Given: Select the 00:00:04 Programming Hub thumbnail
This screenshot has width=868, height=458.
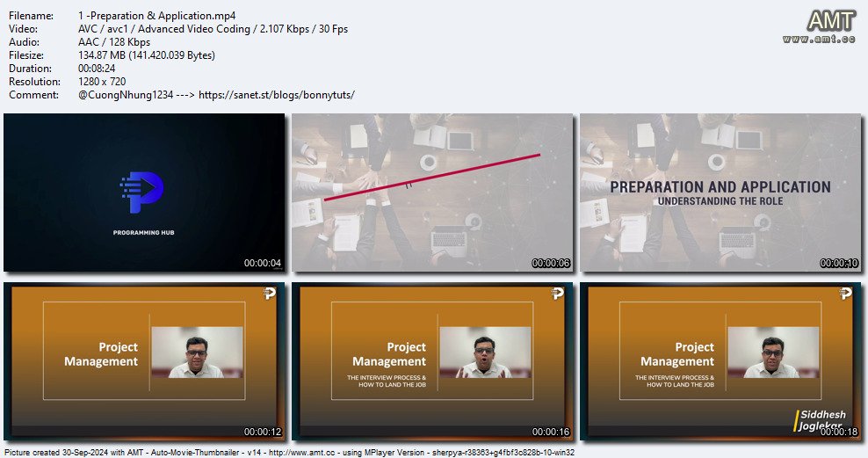Looking at the screenshot, I should 144,193.
